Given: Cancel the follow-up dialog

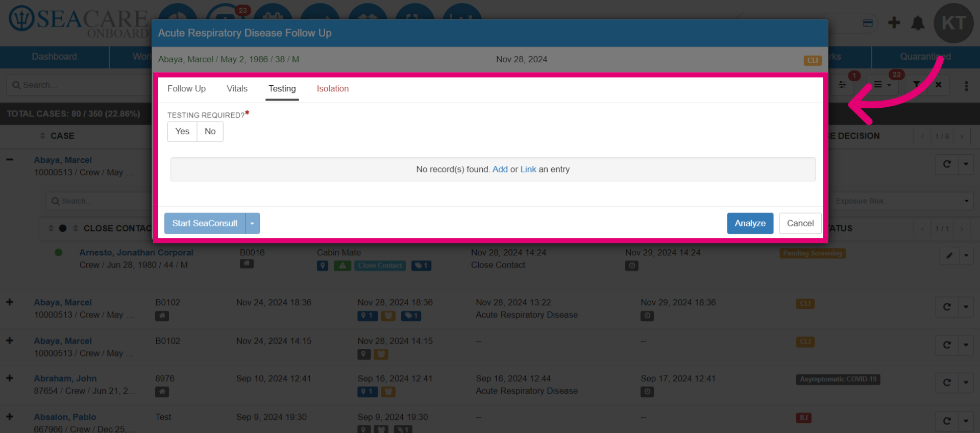Looking at the screenshot, I should pyautogui.click(x=800, y=223).
